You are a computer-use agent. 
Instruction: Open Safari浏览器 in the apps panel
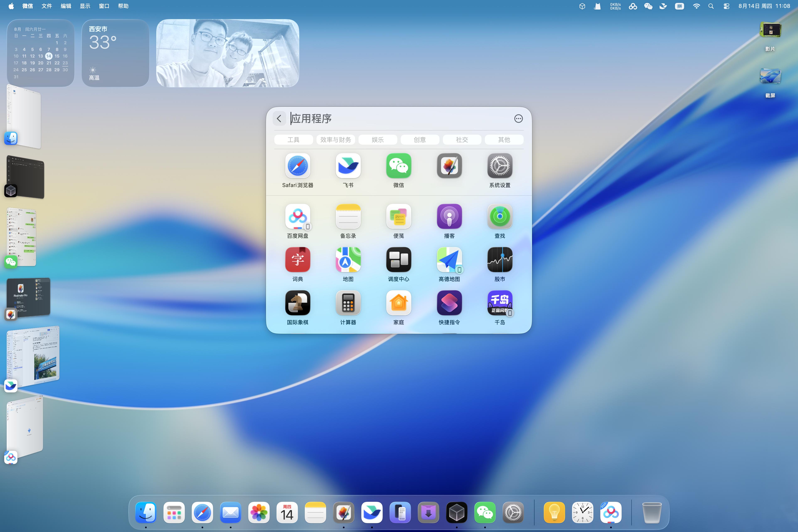pyautogui.click(x=298, y=166)
